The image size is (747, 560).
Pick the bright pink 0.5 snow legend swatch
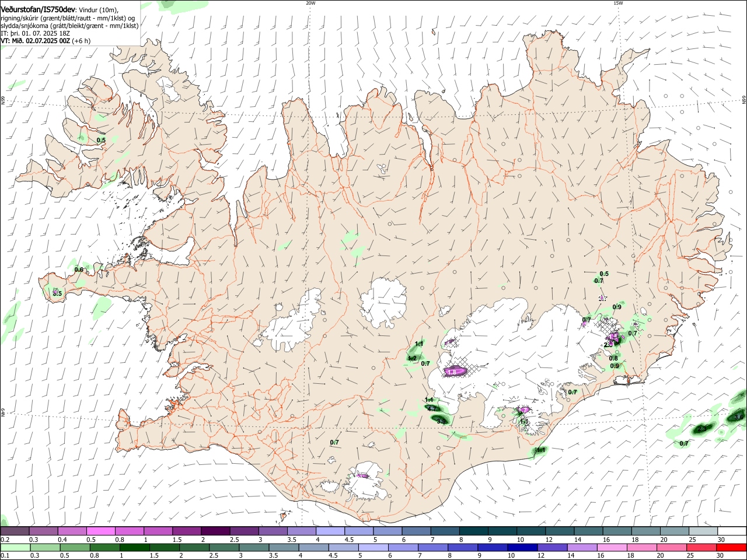(x=100, y=531)
